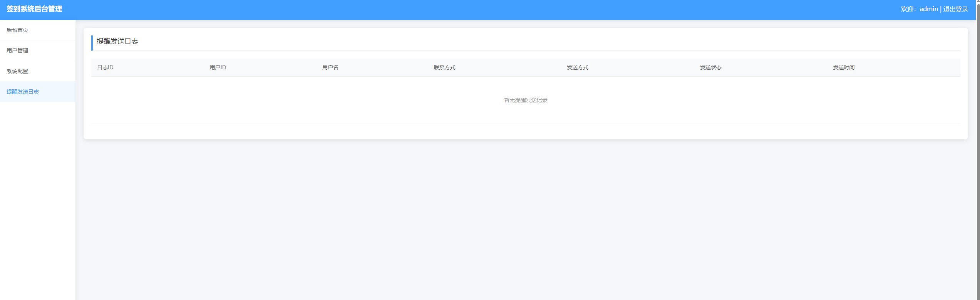Click the 退出登录 link
980x300 pixels.
(x=955, y=9)
